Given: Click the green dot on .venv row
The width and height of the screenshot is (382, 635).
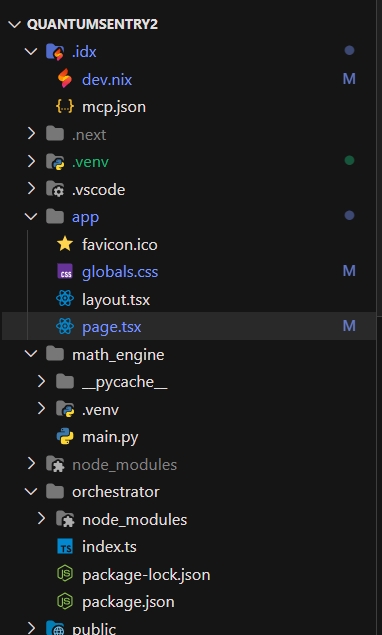Looking at the screenshot, I should point(349,161).
